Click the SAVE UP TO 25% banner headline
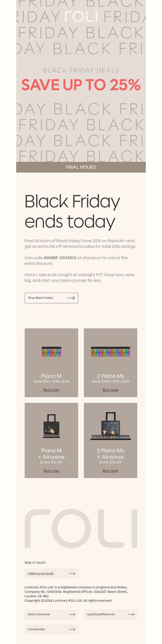162x644 pixels. coord(81,85)
